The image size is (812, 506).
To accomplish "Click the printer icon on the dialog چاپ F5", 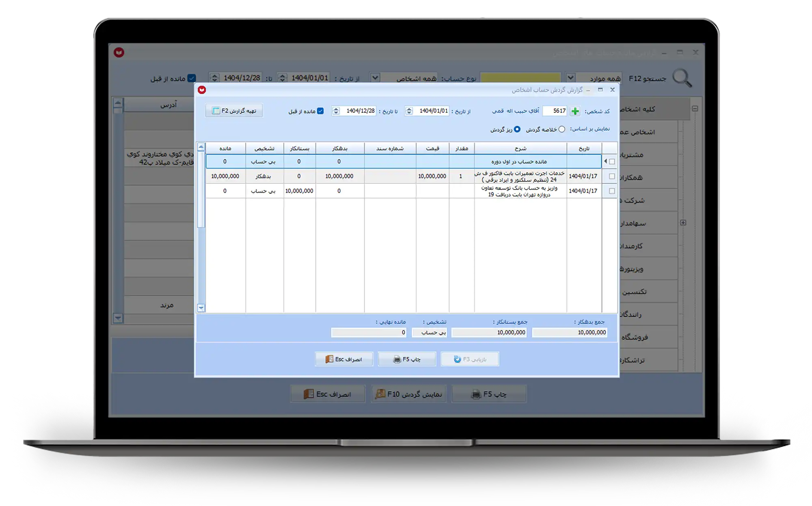I will coord(397,360).
